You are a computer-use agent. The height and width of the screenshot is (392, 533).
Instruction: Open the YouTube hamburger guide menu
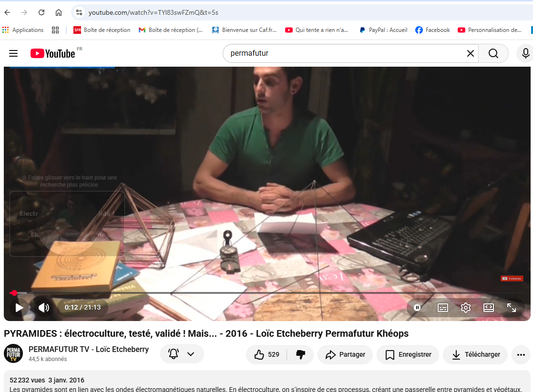click(13, 53)
